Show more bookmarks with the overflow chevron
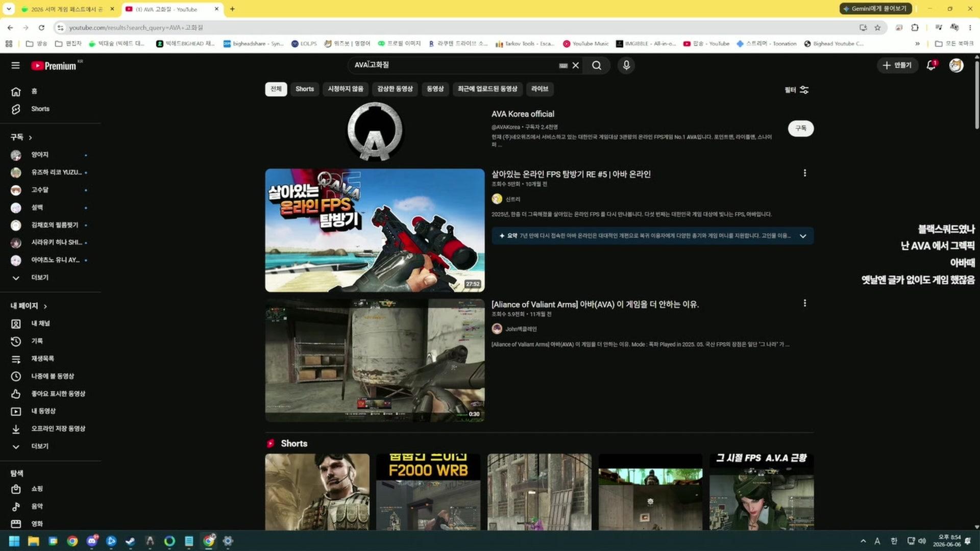Screen dimensions: 980x551 (917, 44)
